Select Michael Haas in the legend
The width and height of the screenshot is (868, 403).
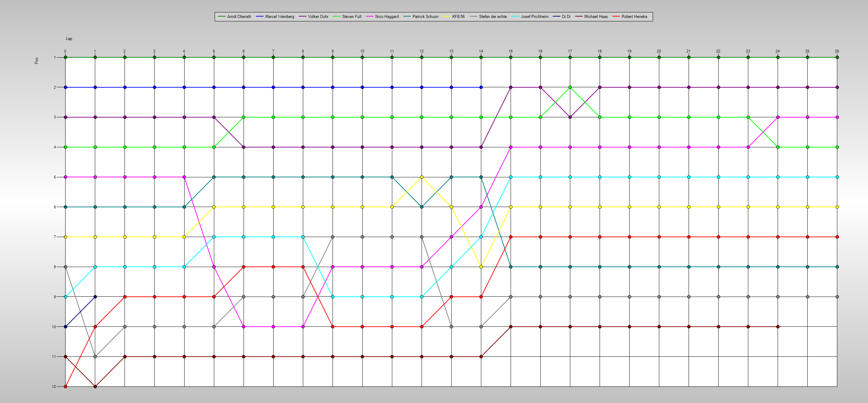(591, 17)
